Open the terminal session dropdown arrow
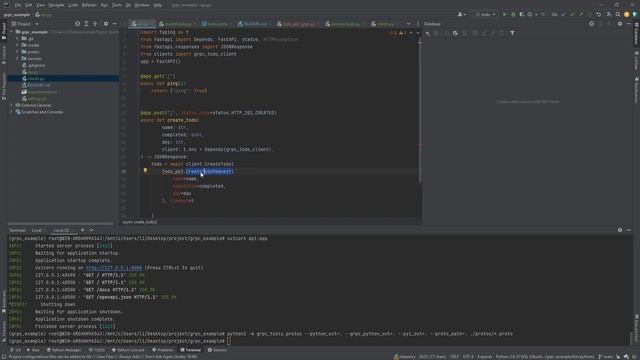Viewport: 640px width, 360px height. pyautogui.click(x=91, y=230)
